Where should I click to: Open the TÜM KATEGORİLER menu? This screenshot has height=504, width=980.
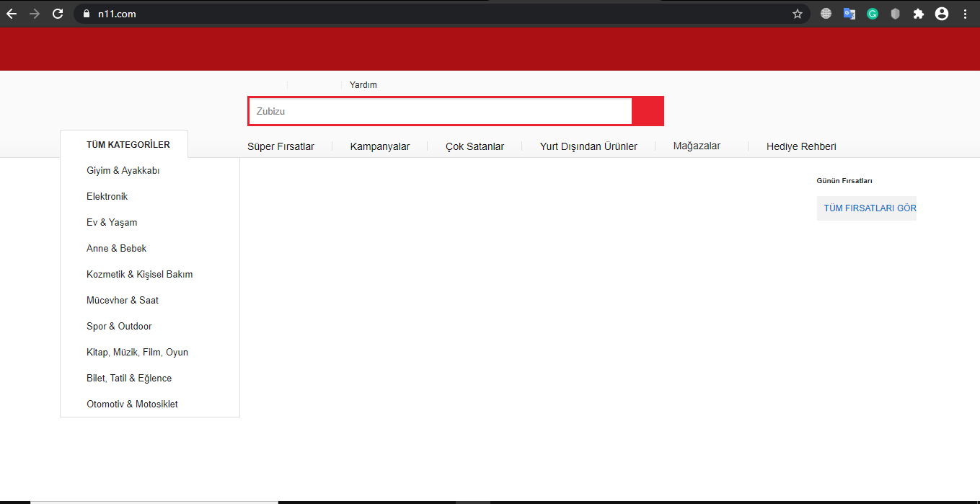128,145
